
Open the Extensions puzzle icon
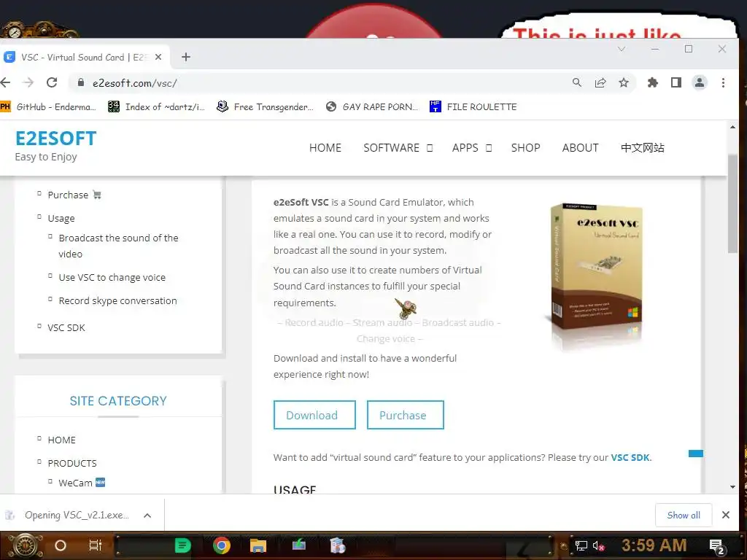(x=653, y=83)
